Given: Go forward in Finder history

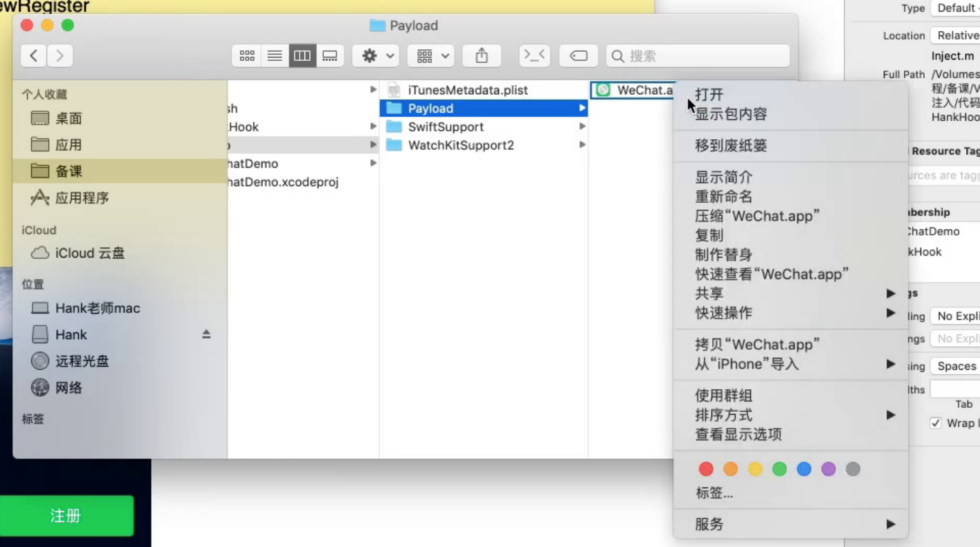Looking at the screenshot, I should 60,55.
